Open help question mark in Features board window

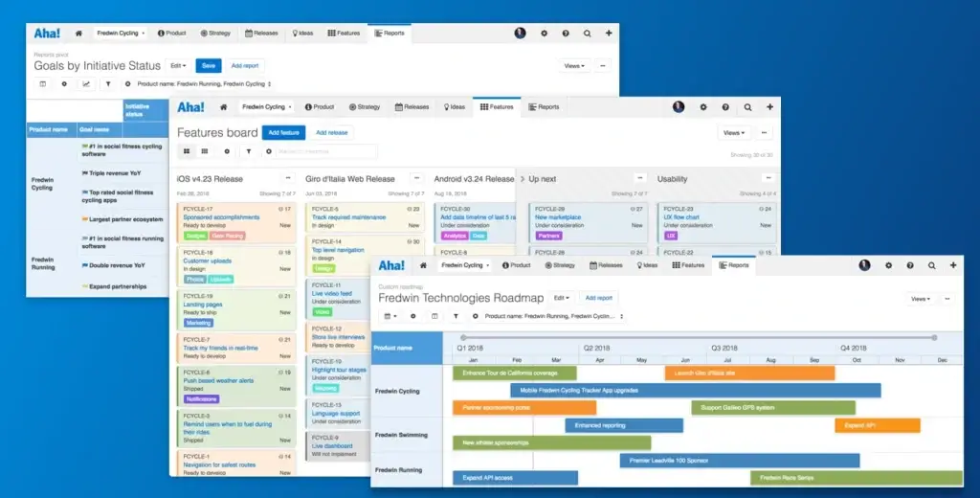click(725, 107)
